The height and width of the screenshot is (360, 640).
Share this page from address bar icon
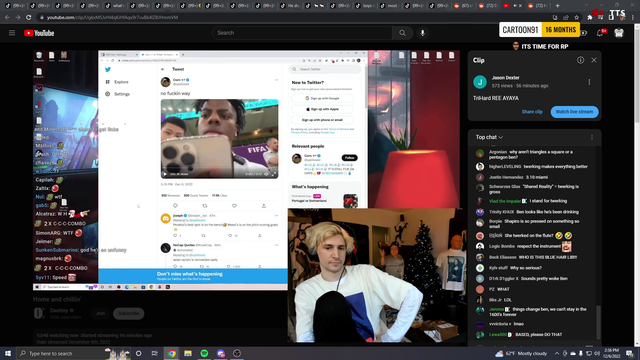[x=566, y=18]
